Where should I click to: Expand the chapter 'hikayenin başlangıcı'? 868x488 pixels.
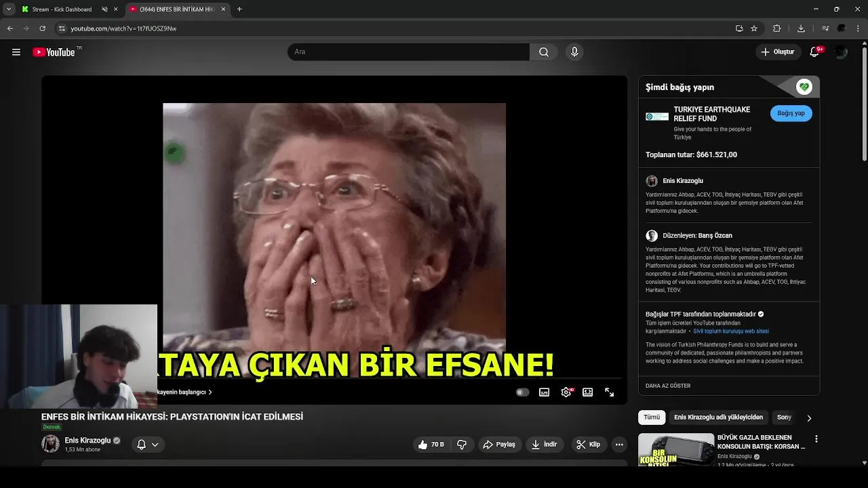click(184, 392)
